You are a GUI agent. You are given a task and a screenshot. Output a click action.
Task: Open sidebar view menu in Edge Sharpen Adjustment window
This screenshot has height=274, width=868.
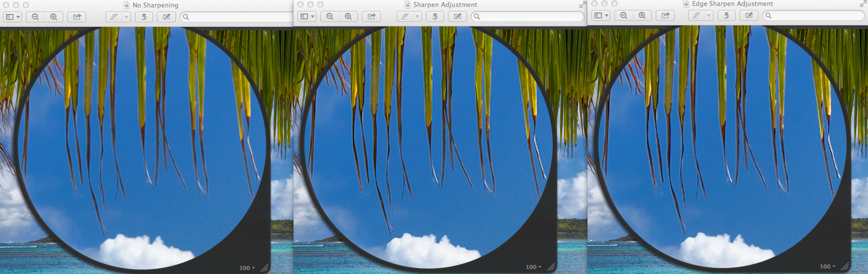click(x=601, y=15)
